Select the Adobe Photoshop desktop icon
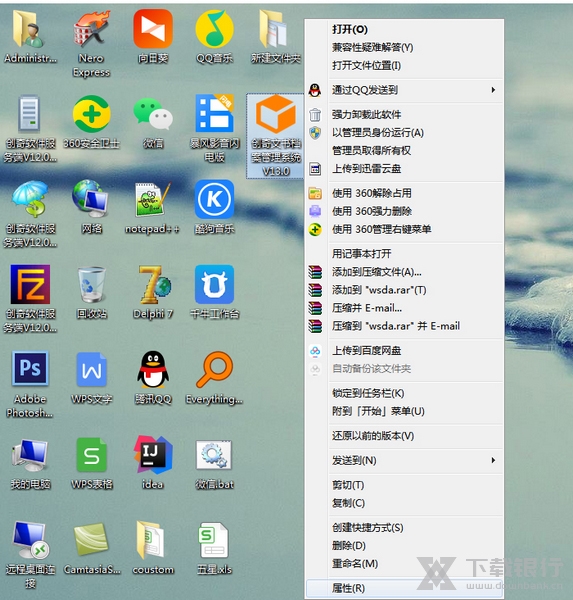This screenshot has height=600, width=573. (30, 384)
